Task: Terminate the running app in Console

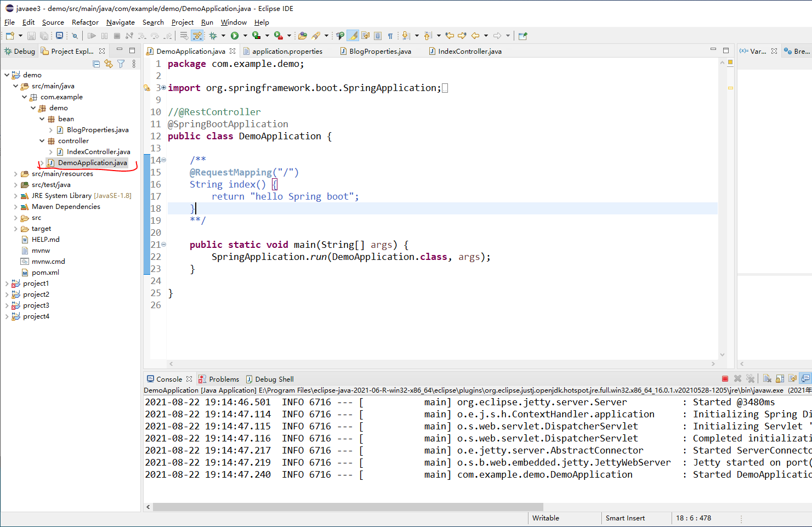Action: pyautogui.click(x=725, y=378)
